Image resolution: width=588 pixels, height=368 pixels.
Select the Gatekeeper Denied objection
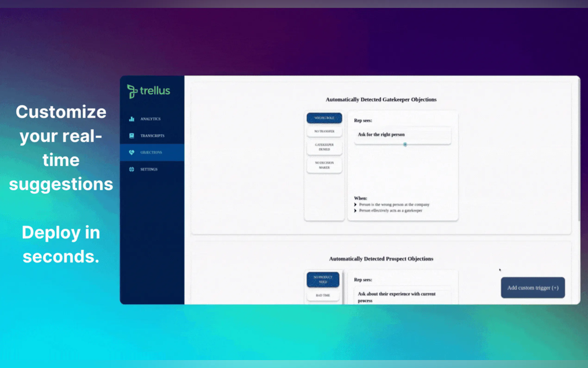point(324,147)
